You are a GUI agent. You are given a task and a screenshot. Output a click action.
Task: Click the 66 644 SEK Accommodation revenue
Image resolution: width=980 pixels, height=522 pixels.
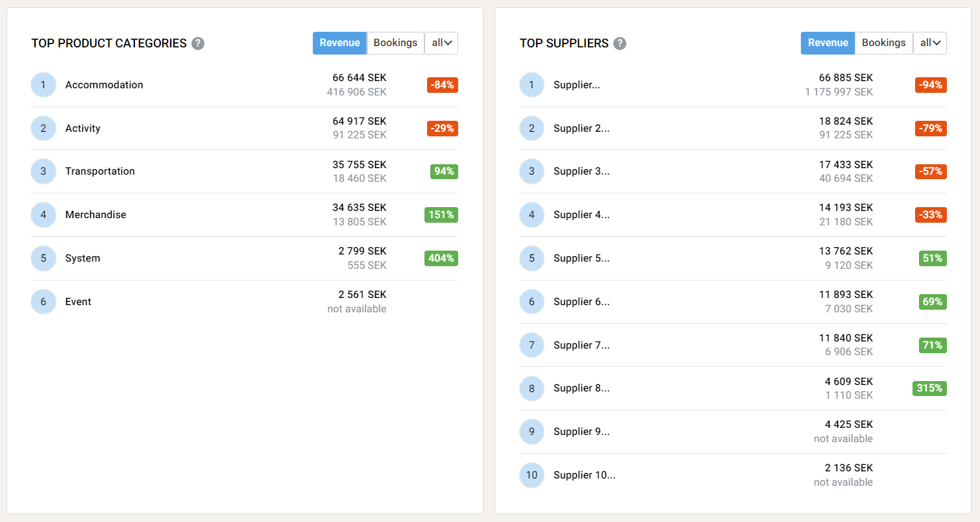pyautogui.click(x=360, y=78)
